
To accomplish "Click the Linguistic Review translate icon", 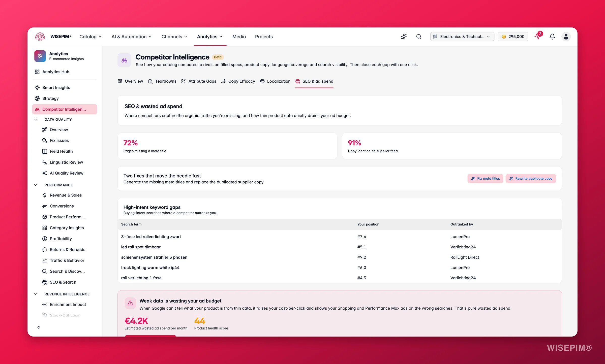I will (x=45, y=162).
